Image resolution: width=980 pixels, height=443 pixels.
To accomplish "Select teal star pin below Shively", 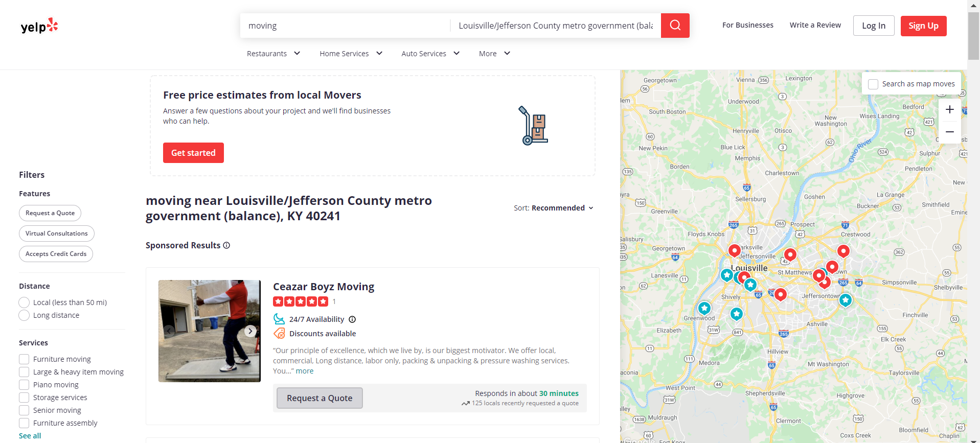I will point(736,314).
